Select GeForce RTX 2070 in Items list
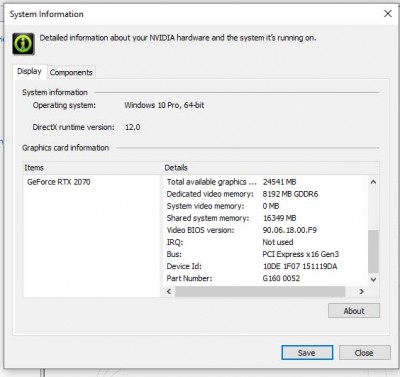 click(x=59, y=182)
